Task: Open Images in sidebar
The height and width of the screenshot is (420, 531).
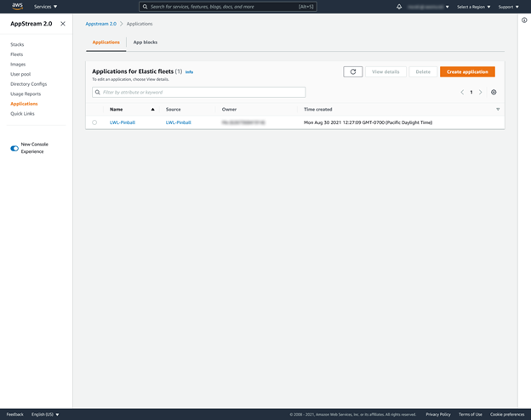Action: pyautogui.click(x=18, y=65)
